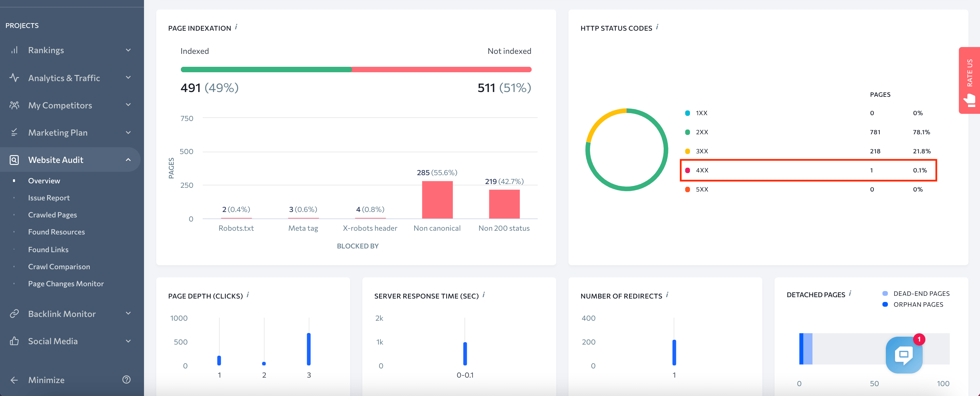Image resolution: width=980 pixels, height=396 pixels.
Task: Select the Issue Report menu item
Action: pos(48,197)
